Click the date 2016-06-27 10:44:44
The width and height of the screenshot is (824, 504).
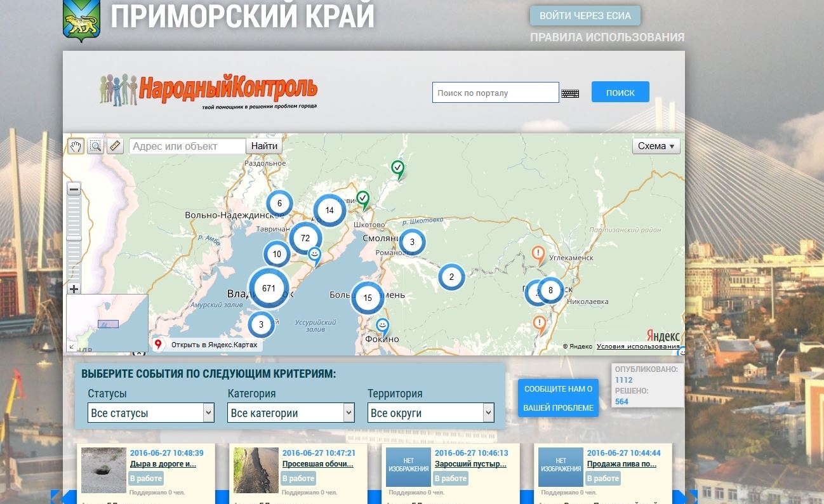(624, 453)
